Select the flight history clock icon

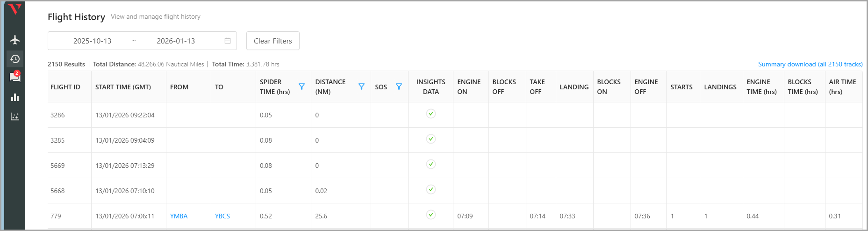pyautogui.click(x=15, y=59)
